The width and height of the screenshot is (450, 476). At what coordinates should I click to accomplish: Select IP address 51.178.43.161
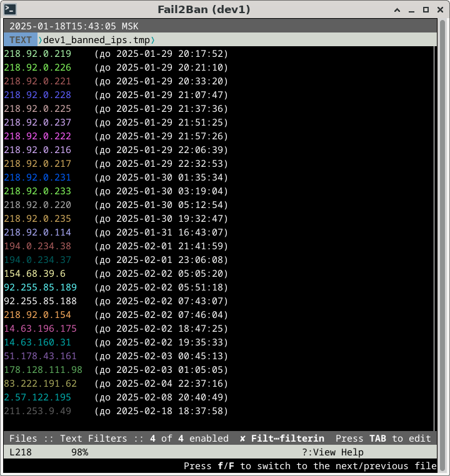pos(40,356)
